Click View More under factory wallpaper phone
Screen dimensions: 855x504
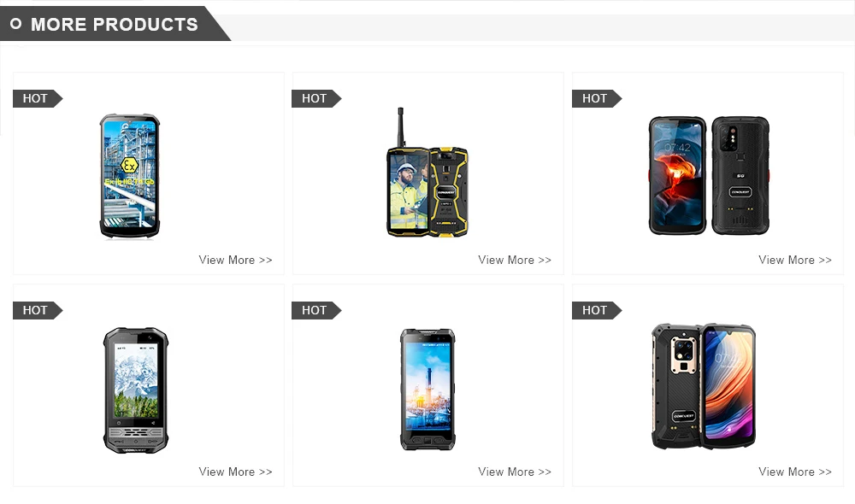pyautogui.click(x=515, y=472)
